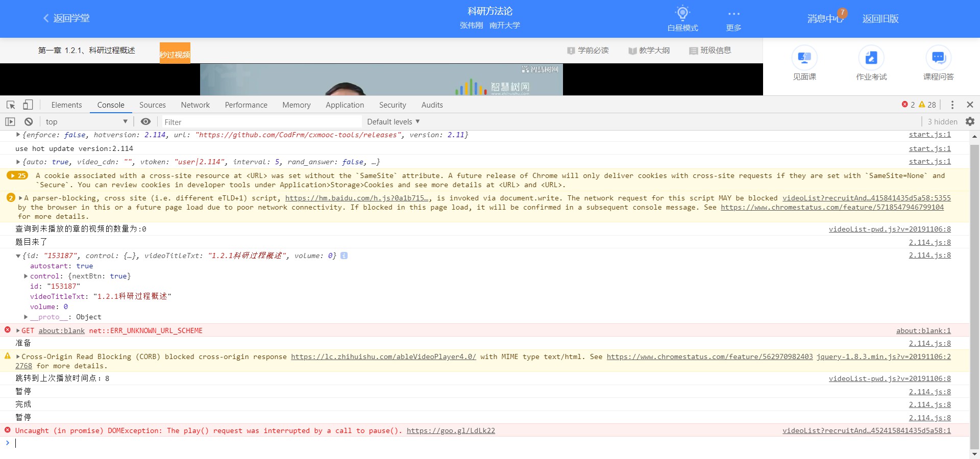Image resolution: width=980 pixels, height=459 pixels.
Task: Open the 更多 three-dots menu
Action: tap(733, 19)
